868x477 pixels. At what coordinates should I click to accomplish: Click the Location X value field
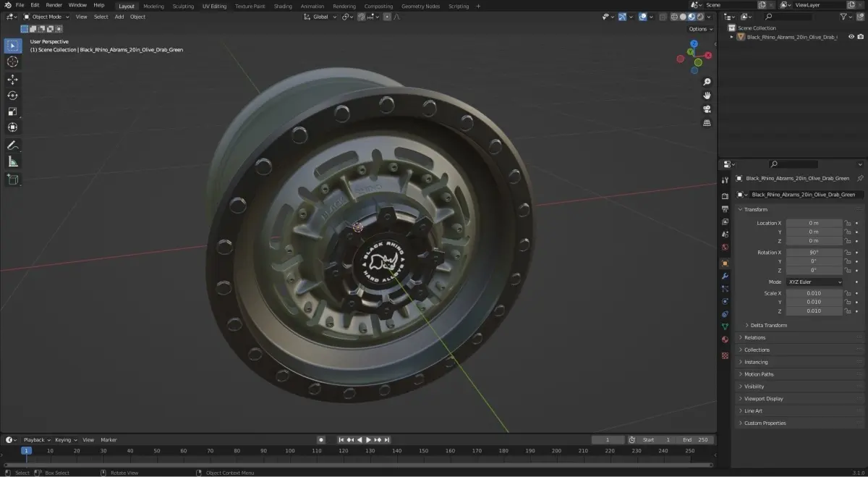[x=814, y=223]
